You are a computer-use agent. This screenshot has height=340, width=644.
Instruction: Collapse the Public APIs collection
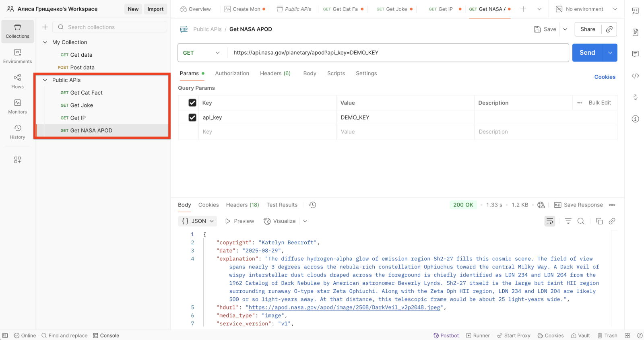[45, 80]
